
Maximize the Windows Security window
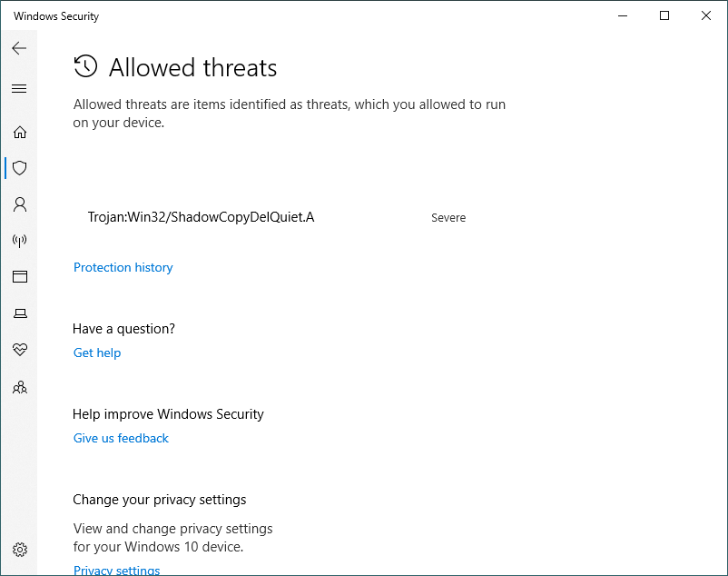click(664, 15)
